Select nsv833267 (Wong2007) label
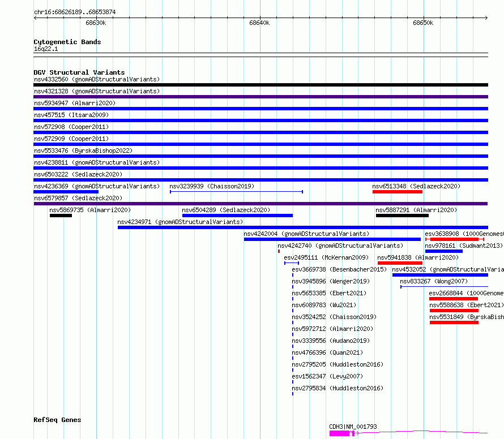Screen dimensions: 504x439 (x=434, y=281)
